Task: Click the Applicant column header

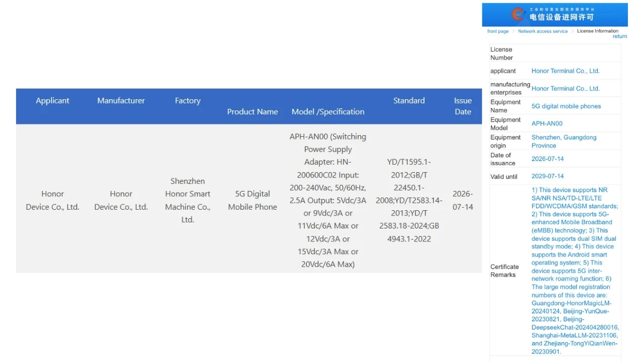Action: pos(53,100)
